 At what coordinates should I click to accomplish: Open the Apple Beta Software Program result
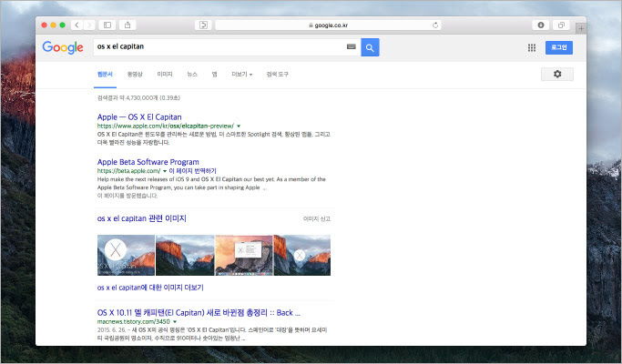click(148, 162)
